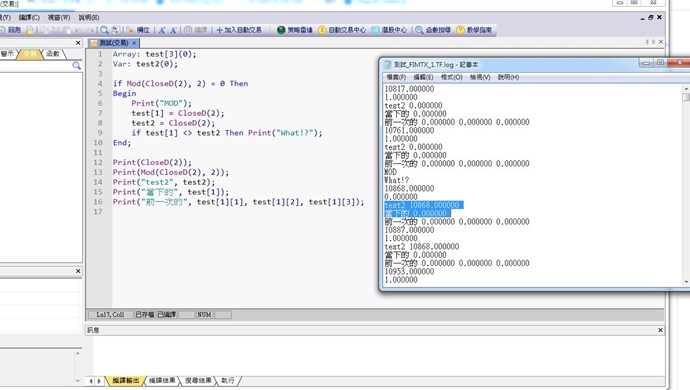
Task: Select the 測試(交易) editor tab
Action: [114, 43]
